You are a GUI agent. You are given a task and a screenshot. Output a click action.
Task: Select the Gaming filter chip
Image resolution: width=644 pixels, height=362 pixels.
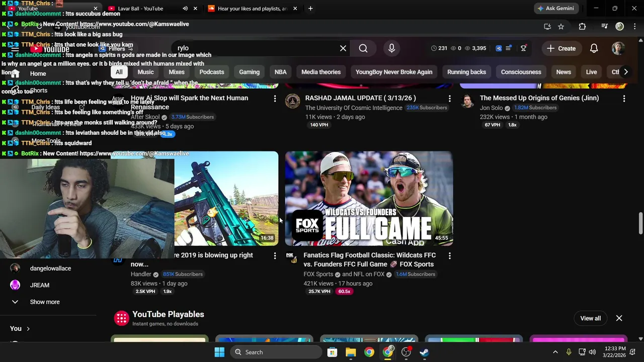click(x=249, y=72)
